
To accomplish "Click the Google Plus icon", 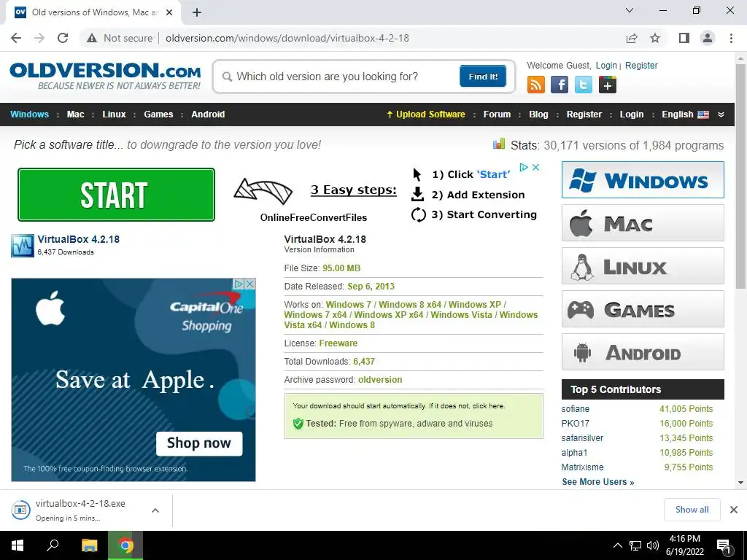I will click(x=608, y=85).
